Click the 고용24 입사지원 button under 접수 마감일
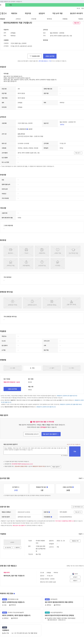Viewport: 84px width, 644px height. tap(12, 389)
